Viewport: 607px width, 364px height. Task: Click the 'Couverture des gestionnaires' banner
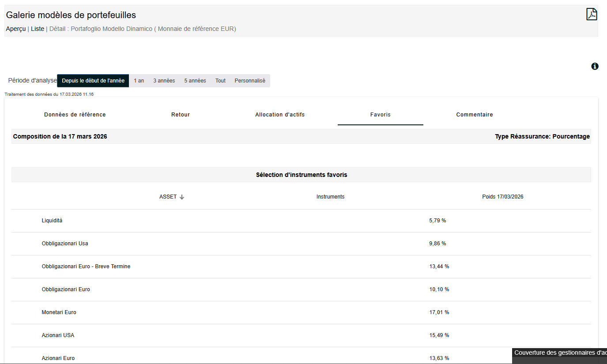pyautogui.click(x=560, y=353)
